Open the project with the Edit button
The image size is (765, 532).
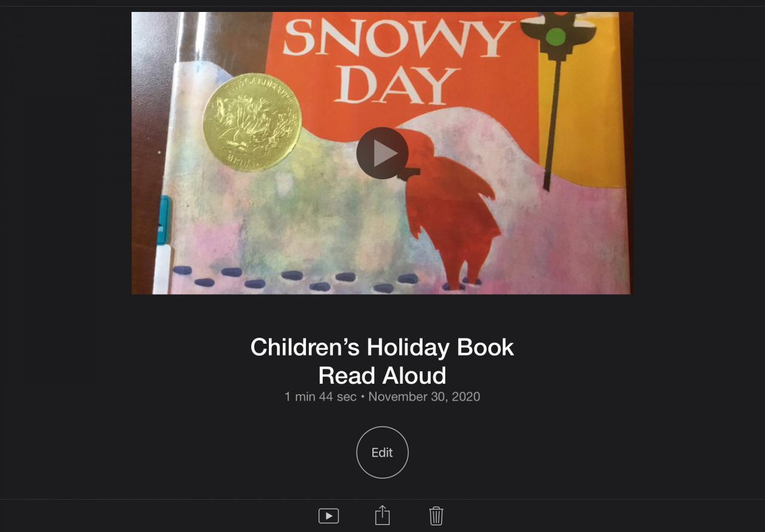[382, 452]
